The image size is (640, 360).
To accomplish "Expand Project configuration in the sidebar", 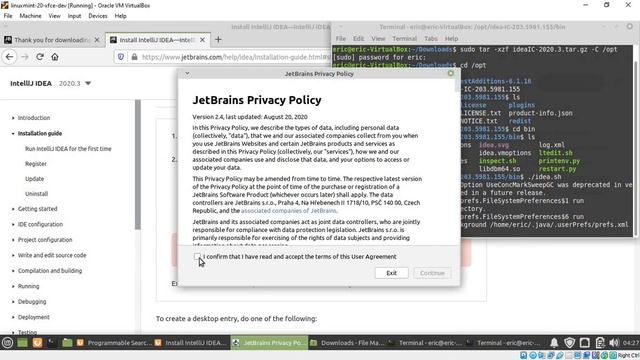I will tap(45, 240).
